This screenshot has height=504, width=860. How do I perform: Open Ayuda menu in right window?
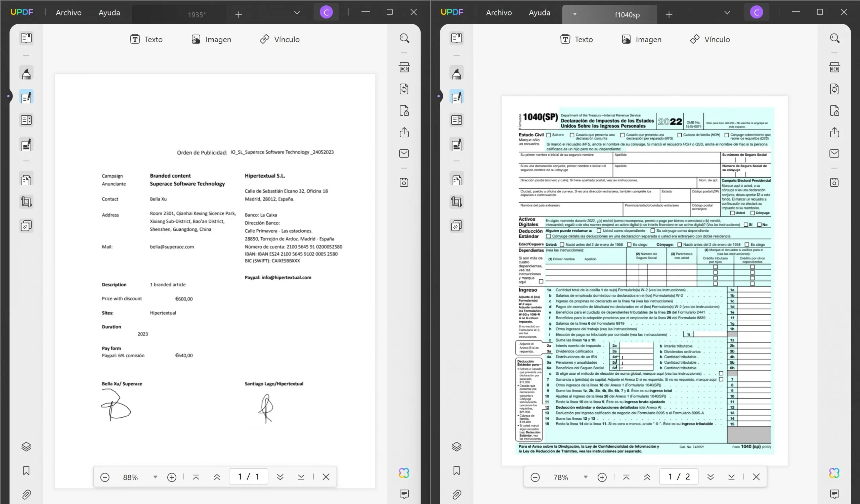(540, 12)
